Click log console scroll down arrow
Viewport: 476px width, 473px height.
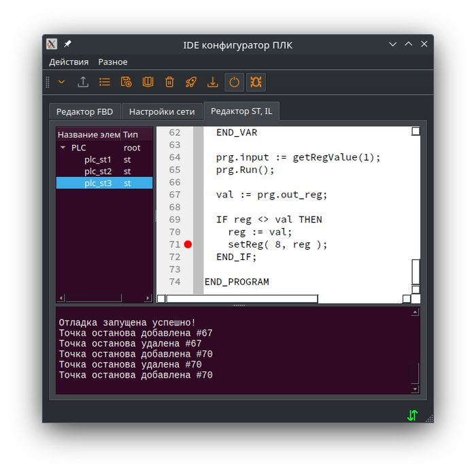pyautogui.click(x=415, y=389)
